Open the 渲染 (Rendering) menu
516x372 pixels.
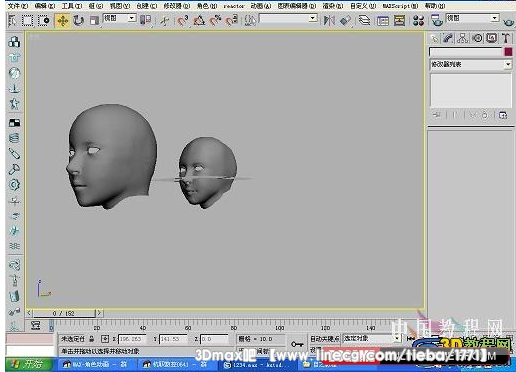pyautogui.click(x=333, y=6)
